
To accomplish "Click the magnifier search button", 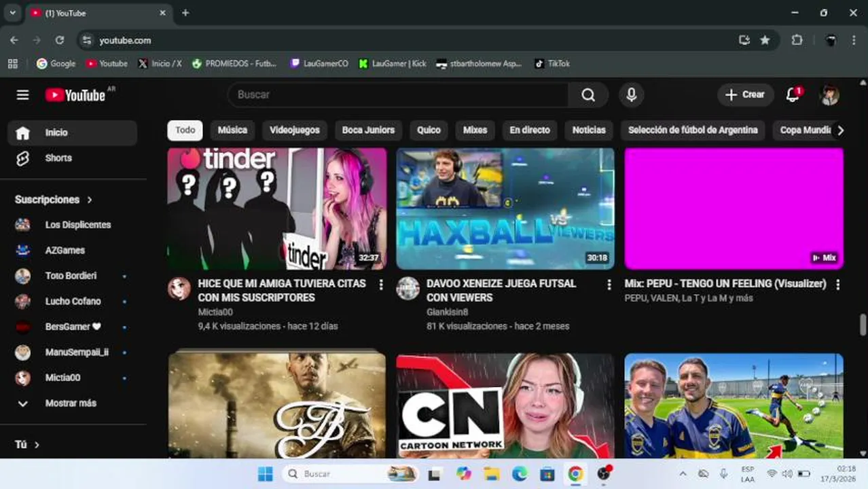I will [x=588, y=95].
